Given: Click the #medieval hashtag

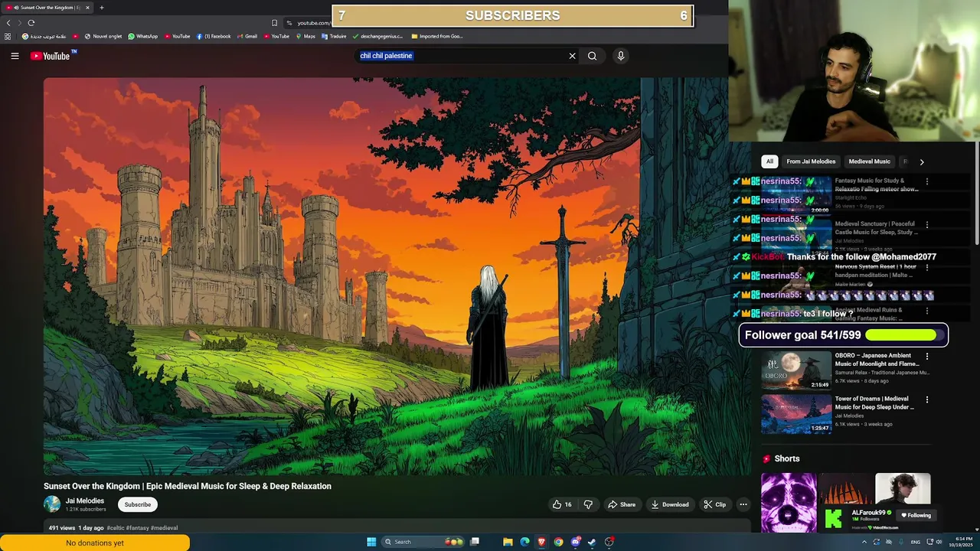Looking at the screenshot, I should pyautogui.click(x=164, y=528).
